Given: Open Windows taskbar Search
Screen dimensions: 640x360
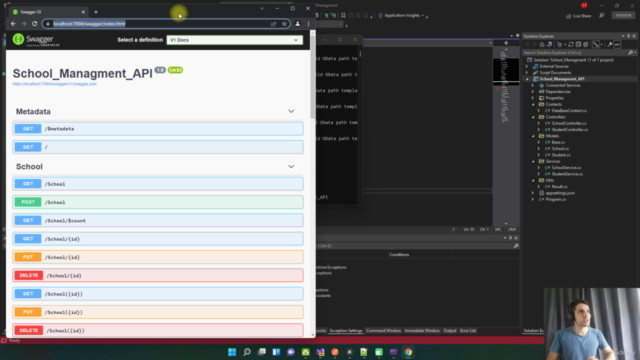Looking at the screenshot, I should (247, 352).
